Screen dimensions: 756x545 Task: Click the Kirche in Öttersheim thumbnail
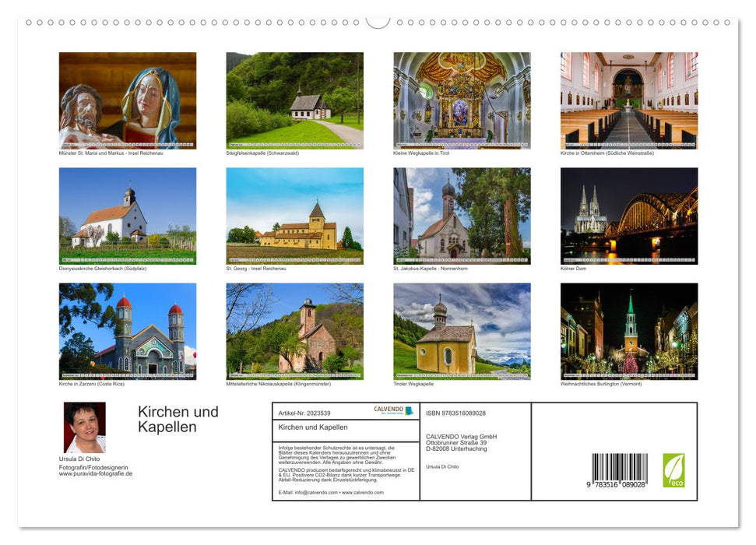click(627, 100)
